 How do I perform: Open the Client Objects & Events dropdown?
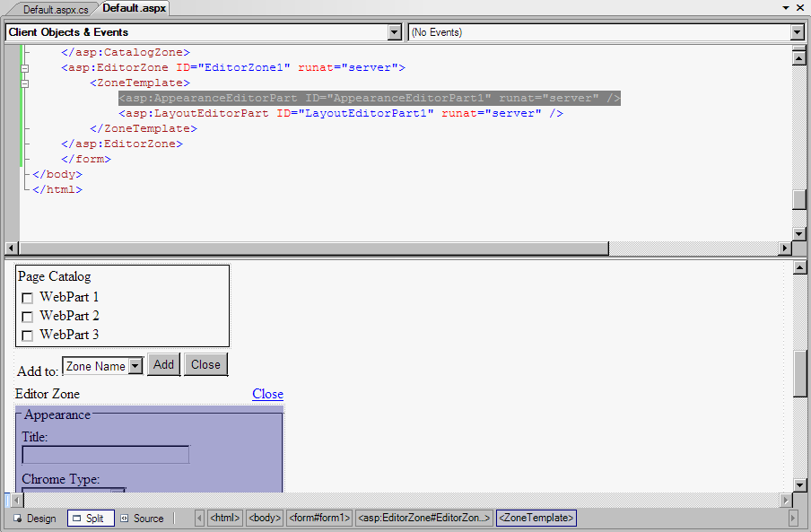[x=394, y=32]
